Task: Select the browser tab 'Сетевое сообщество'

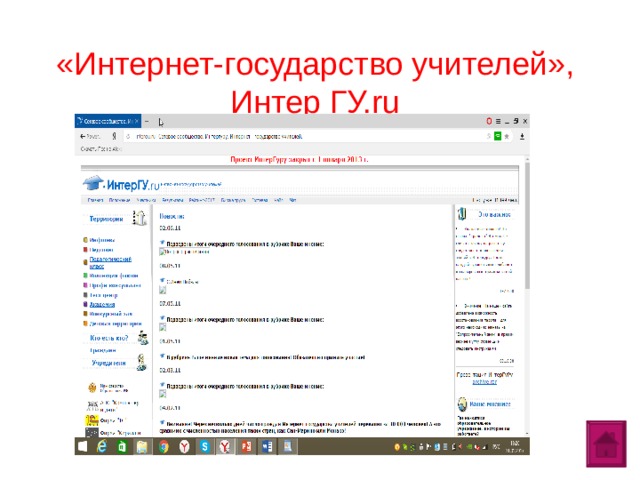Action: click(108, 121)
